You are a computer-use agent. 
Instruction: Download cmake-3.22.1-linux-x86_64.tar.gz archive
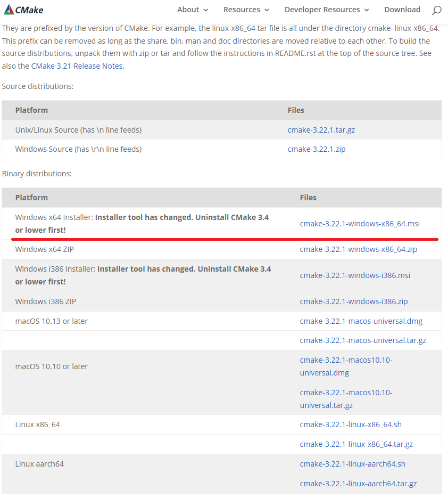356,444
